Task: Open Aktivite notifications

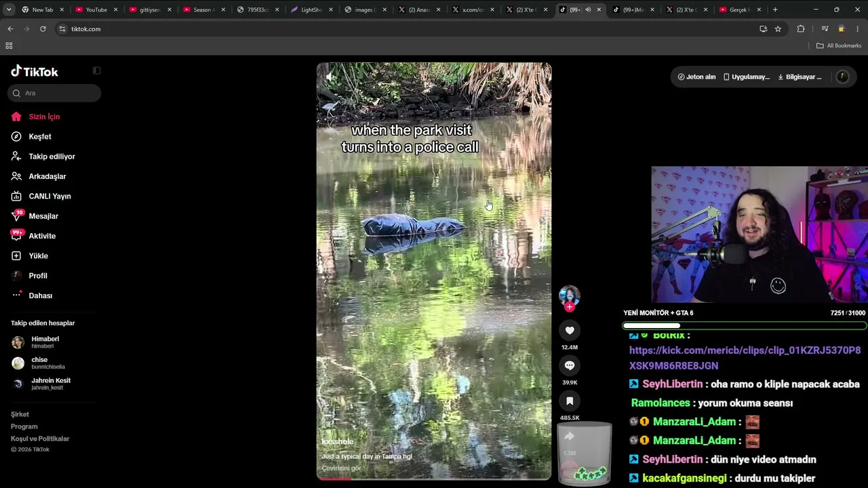Action: (x=42, y=236)
